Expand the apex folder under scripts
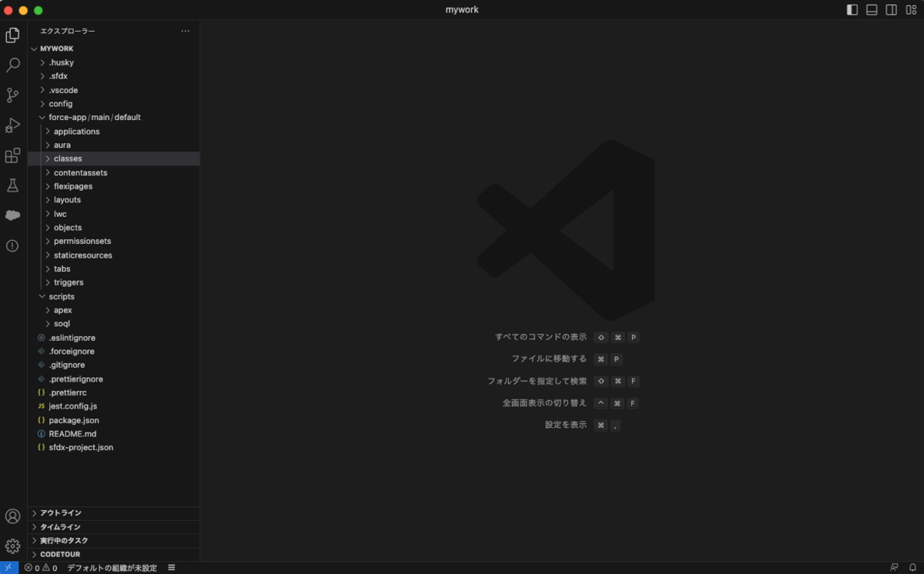Image resolution: width=924 pixels, height=574 pixels. [x=114, y=310]
